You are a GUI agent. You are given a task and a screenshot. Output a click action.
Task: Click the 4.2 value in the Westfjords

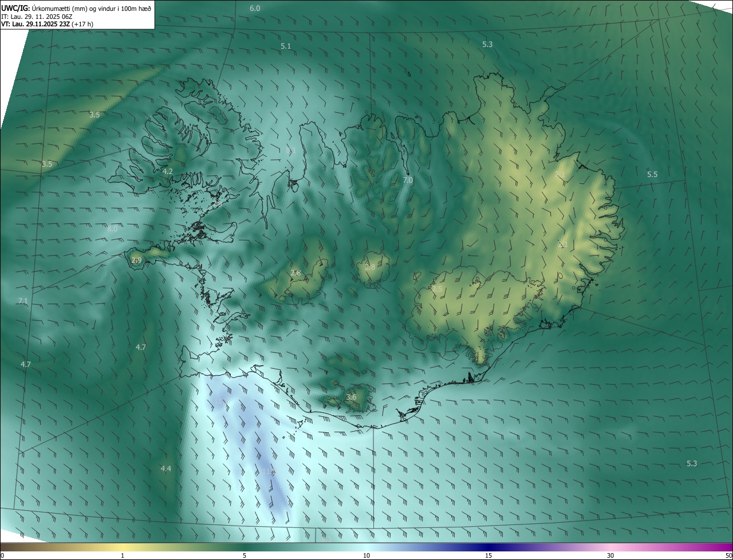168,171
